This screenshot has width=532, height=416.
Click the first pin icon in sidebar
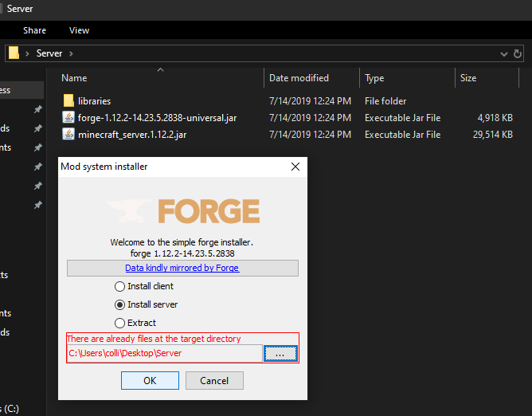coord(37,109)
